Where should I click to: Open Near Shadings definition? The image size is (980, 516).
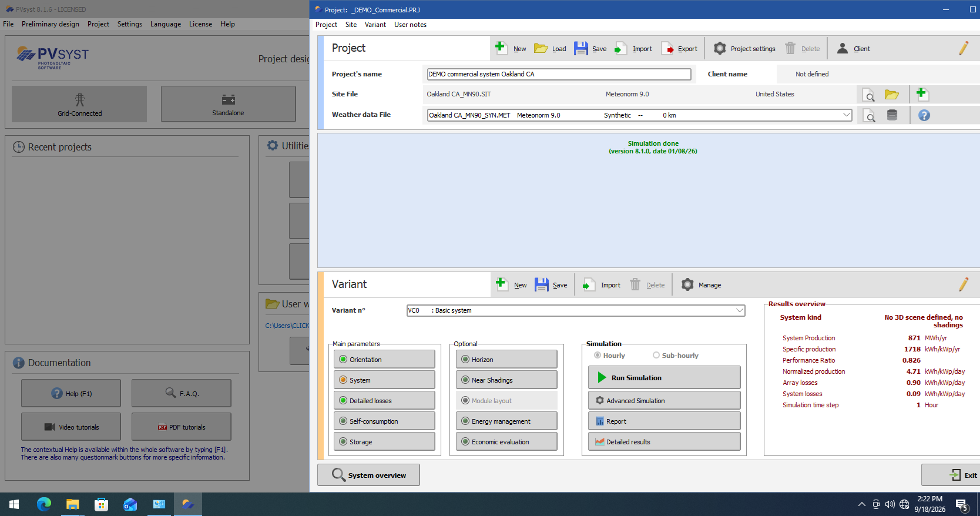pos(506,380)
